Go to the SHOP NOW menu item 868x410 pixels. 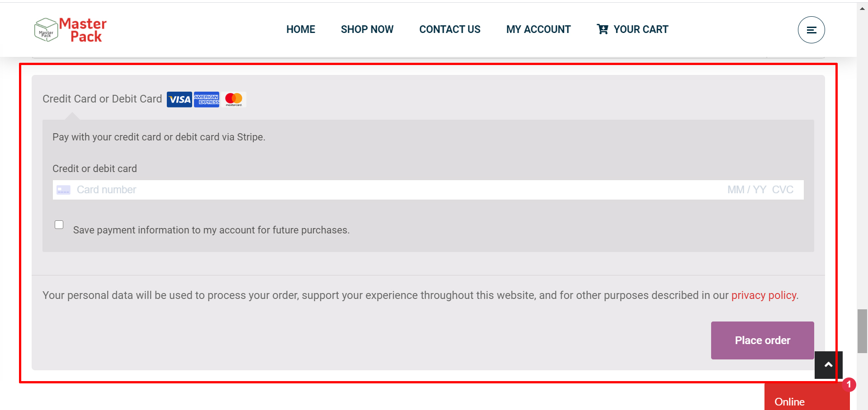pos(367,29)
